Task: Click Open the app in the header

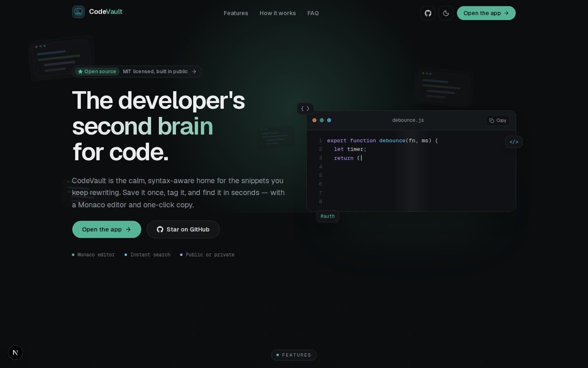Action: [486, 13]
